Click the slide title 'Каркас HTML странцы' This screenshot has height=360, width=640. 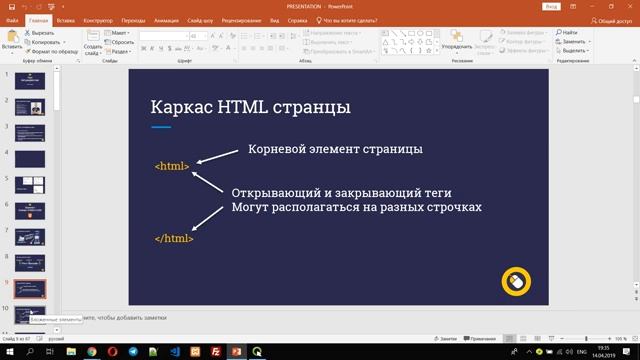click(x=251, y=107)
